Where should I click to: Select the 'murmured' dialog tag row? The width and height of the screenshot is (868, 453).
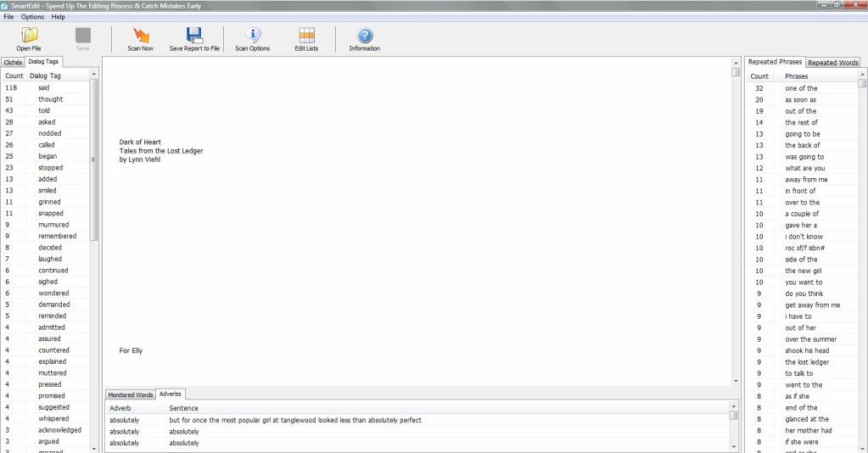[x=46, y=224]
